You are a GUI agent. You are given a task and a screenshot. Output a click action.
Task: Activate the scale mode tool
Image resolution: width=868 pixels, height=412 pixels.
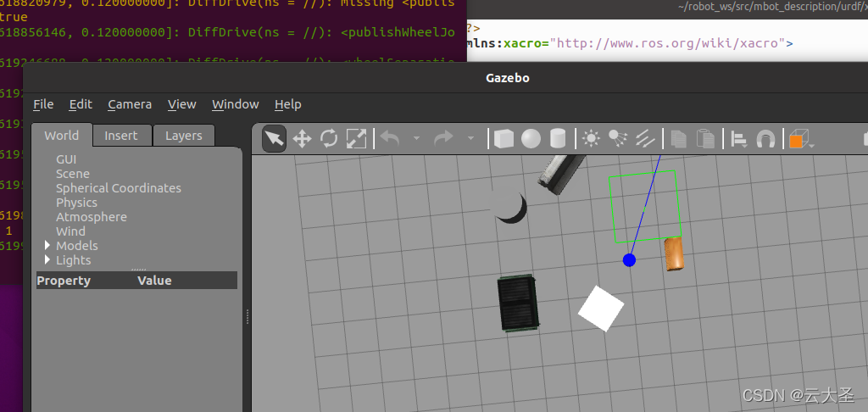coord(356,138)
